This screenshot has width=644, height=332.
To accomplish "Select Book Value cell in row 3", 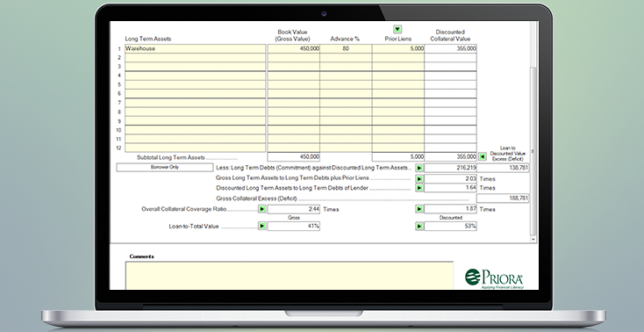I will pyautogui.click(x=294, y=67).
